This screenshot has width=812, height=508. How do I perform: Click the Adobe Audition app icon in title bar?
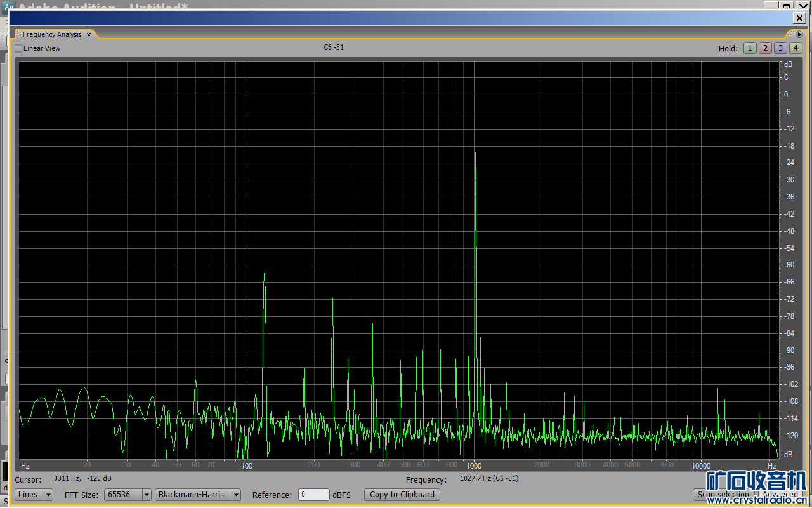click(x=8, y=8)
